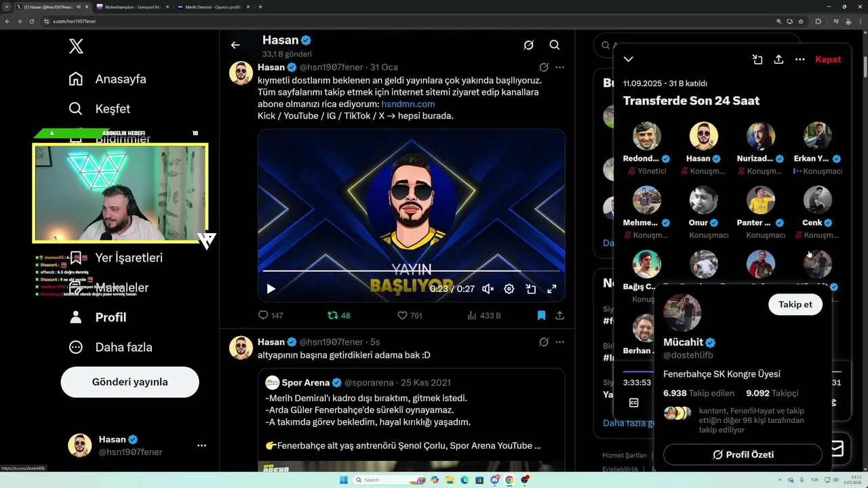This screenshot has width=868, height=488.
Task: Collapse the Space panel with the chevron
Action: point(629,60)
